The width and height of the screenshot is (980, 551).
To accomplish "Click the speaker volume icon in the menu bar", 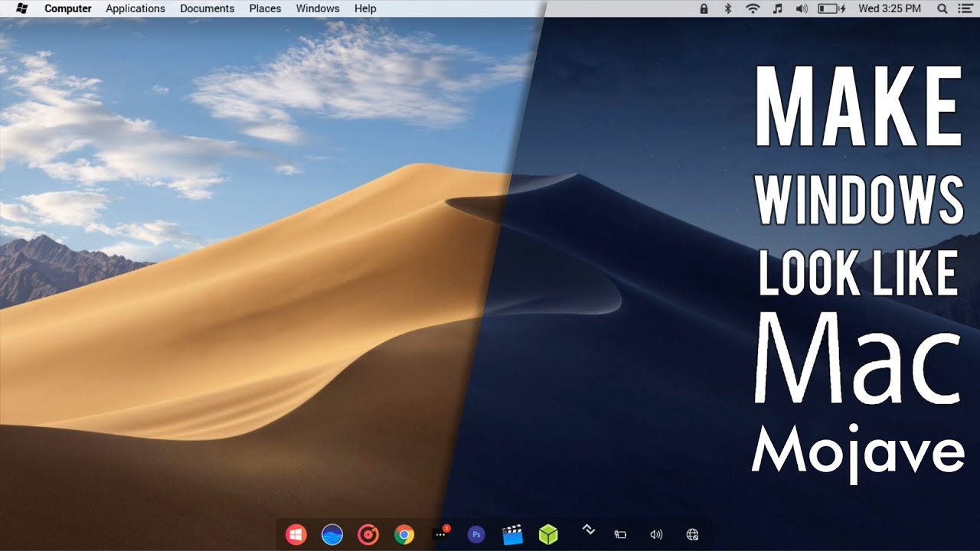I will 802,8.
